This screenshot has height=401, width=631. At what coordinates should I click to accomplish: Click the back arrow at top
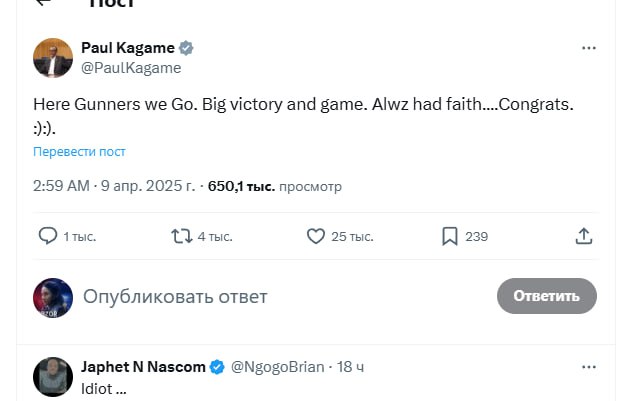pyautogui.click(x=42, y=4)
